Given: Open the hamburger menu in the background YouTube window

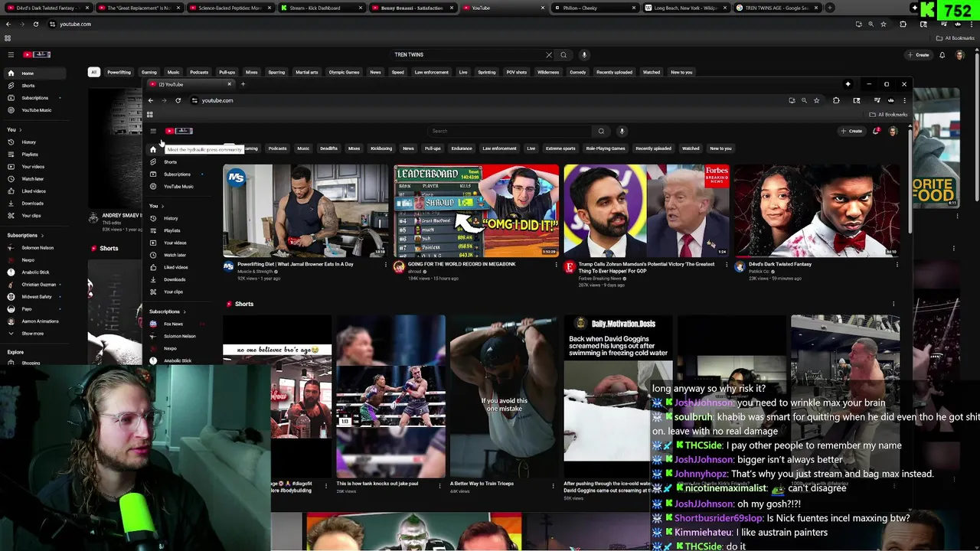Looking at the screenshot, I should pos(11,55).
